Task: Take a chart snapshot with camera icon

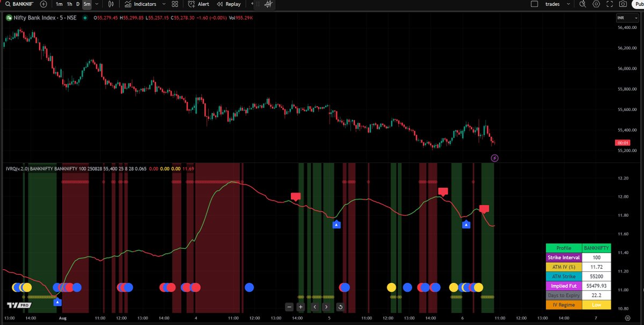Action: (623, 4)
